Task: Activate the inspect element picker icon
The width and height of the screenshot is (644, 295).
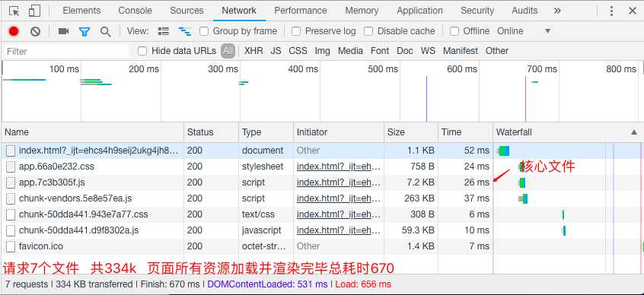Action: click(14, 11)
